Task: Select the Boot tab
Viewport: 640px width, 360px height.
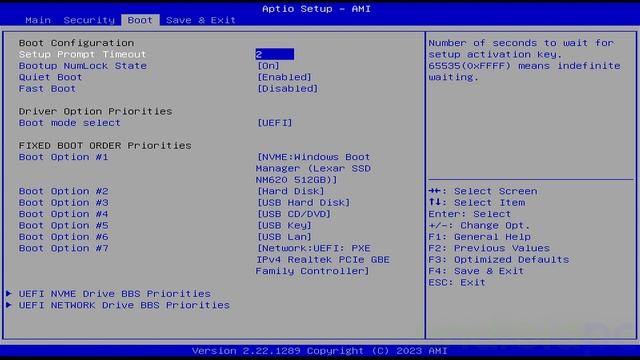Action: (140, 20)
